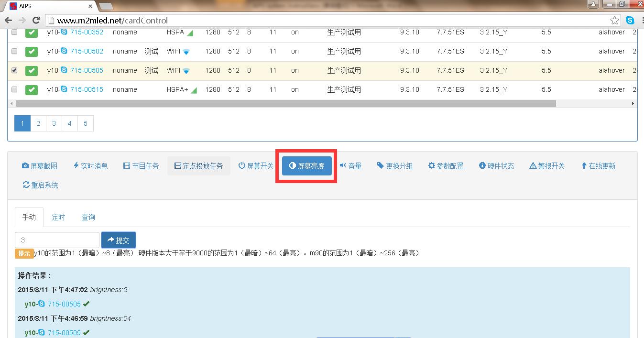The image size is (644, 338).
Task: Switch to the 手动 manual tab
Action: (29, 217)
